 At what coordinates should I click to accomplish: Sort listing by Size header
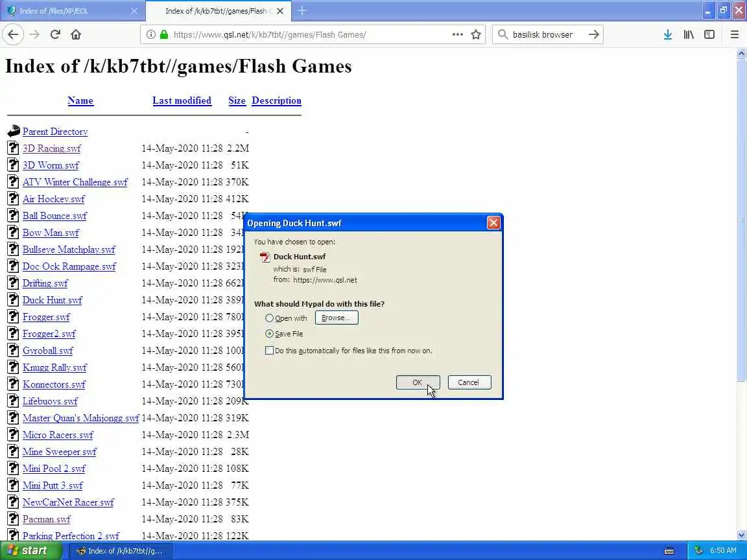[x=237, y=100]
